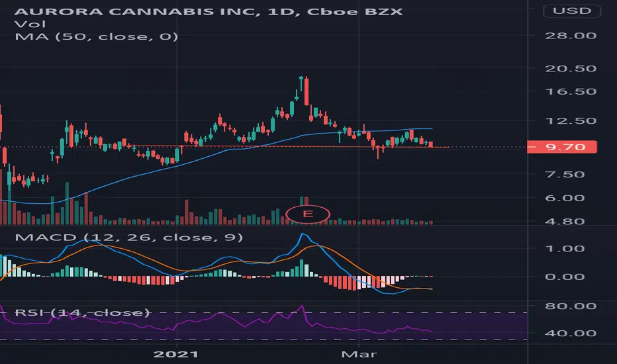The width and height of the screenshot is (617, 364).
Task: Open the USD currency selector
Action: (x=572, y=11)
